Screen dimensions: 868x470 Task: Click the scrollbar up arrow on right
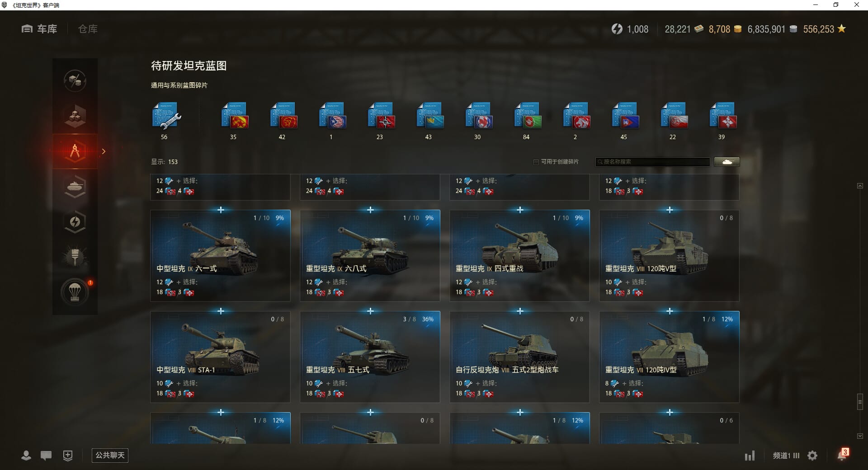[860, 186]
